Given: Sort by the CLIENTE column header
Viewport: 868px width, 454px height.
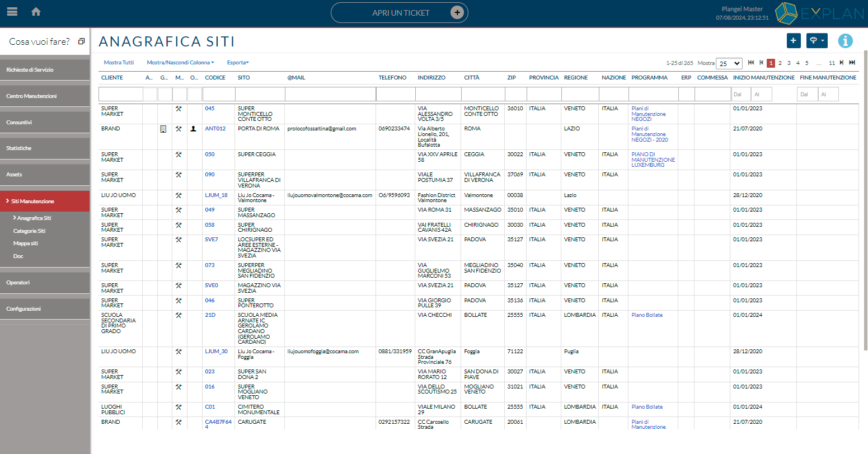Looking at the screenshot, I should [112, 78].
